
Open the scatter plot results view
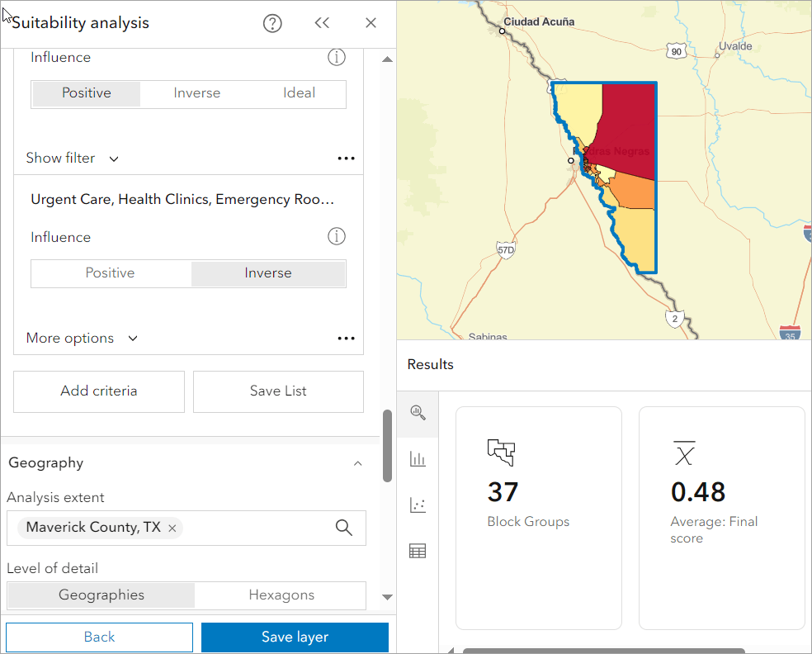418,505
